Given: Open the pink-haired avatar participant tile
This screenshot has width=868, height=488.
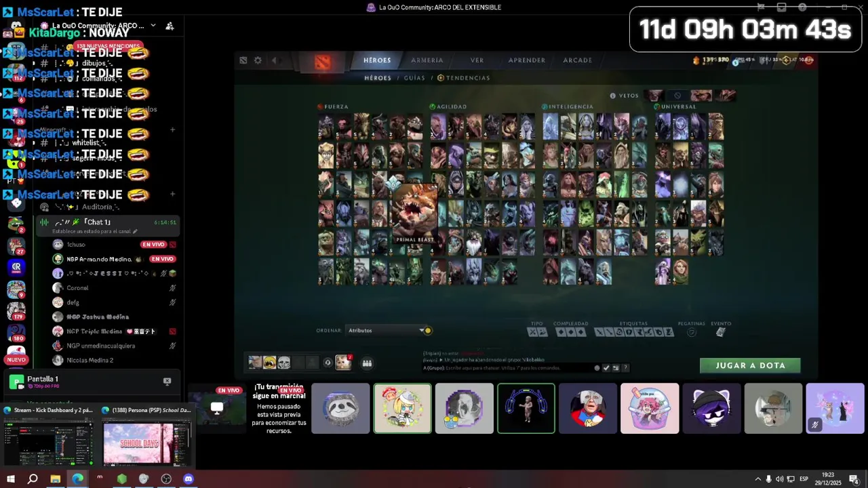Looking at the screenshot, I should 650,409.
